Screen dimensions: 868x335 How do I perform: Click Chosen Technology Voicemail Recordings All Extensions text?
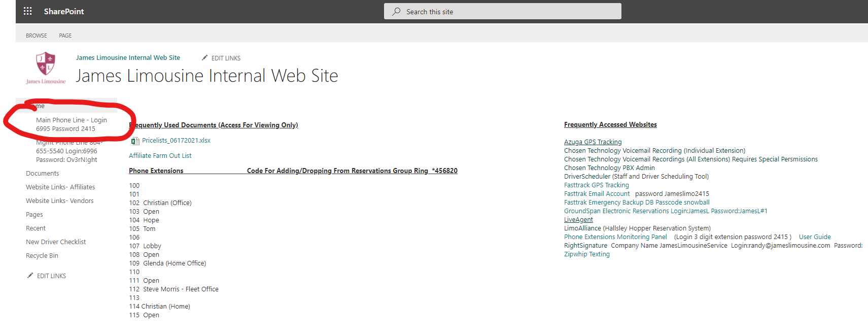tap(691, 159)
